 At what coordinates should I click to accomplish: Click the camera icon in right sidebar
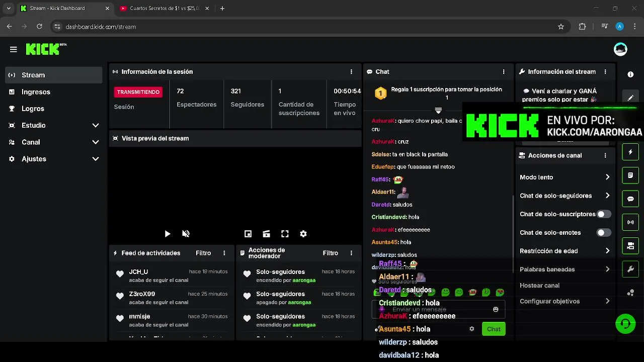[x=630, y=246]
